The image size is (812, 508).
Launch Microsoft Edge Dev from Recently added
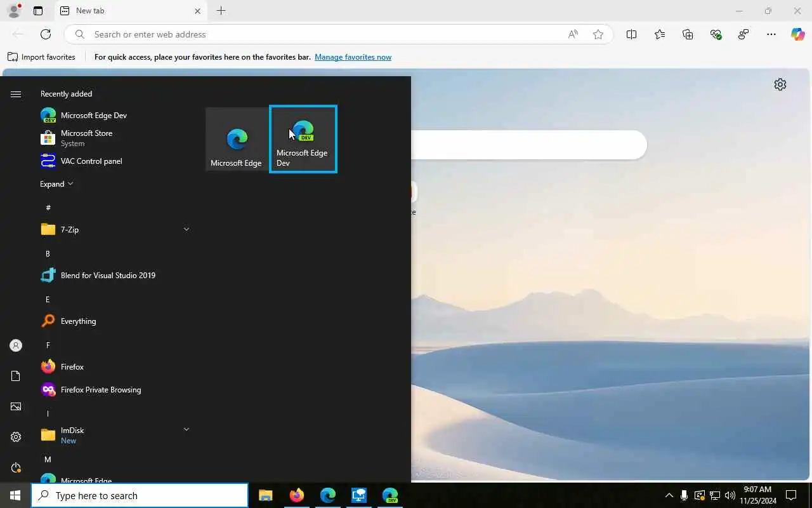tap(114, 115)
